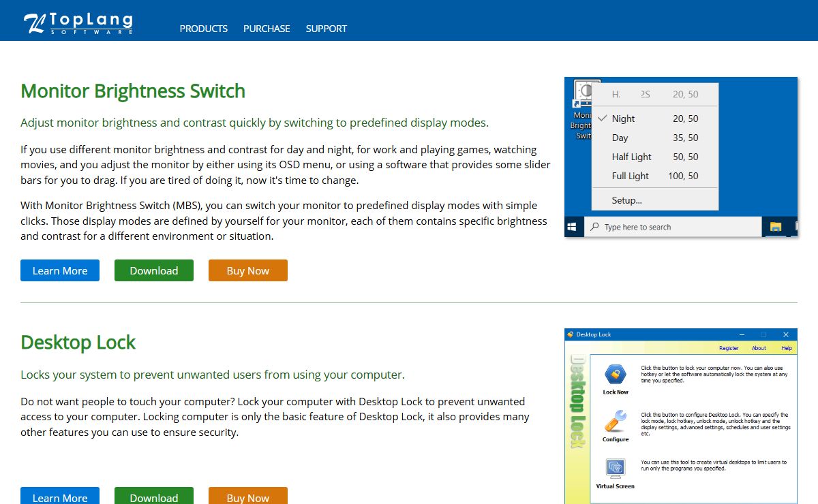
Task: Open Setup... in screenshot context menu
Action: click(x=656, y=200)
